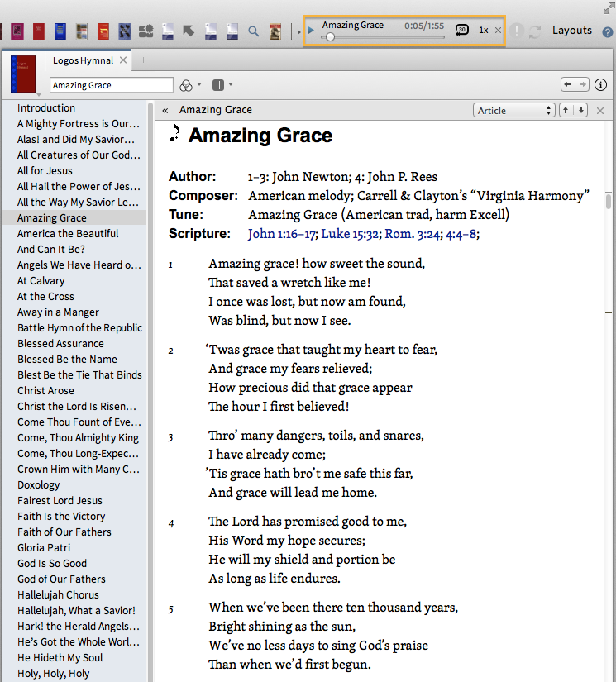This screenshot has width=616, height=682.
Task: Open the Logos Hymnal book cover menu
Action: tap(23, 74)
